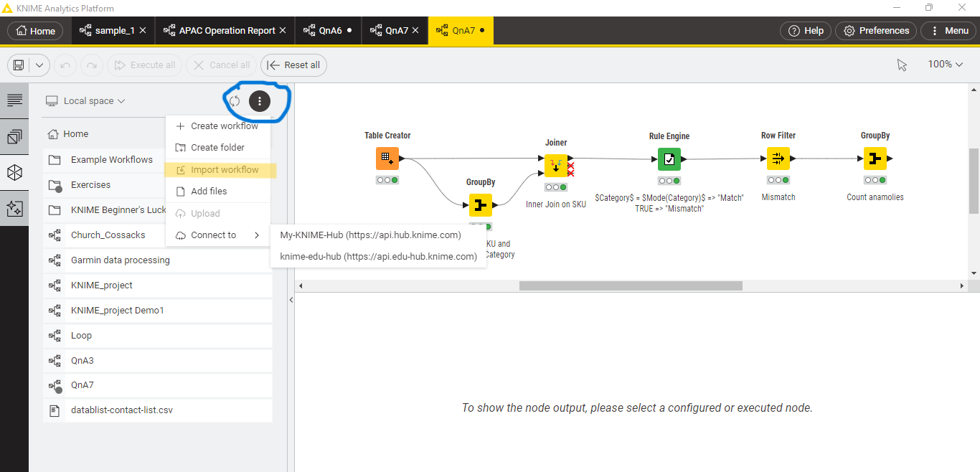
Task: Open the workflow description sidebar icon
Action: point(14,100)
